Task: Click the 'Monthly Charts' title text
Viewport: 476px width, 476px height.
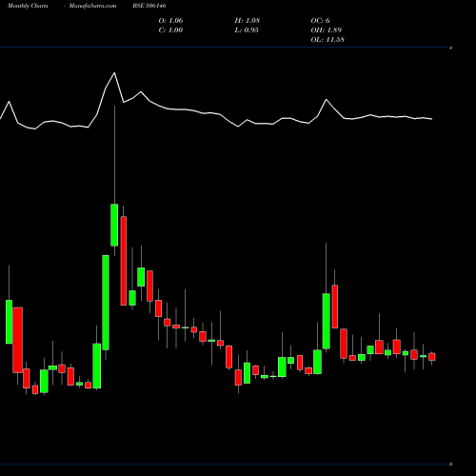Action: tap(28, 6)
